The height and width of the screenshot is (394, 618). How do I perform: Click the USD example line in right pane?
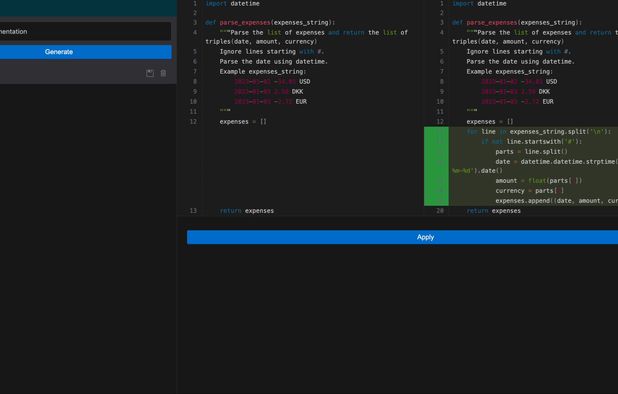(519, 82)
